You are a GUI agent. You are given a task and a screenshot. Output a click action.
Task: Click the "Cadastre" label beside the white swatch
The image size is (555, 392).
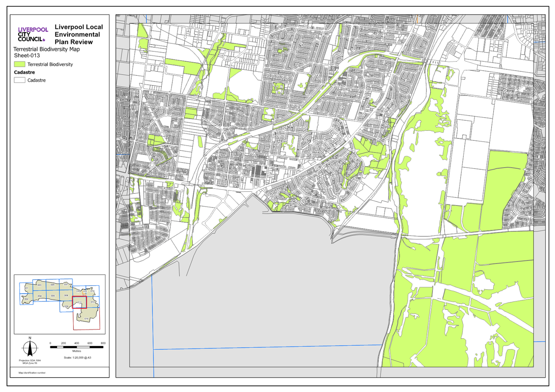[37, 80]
